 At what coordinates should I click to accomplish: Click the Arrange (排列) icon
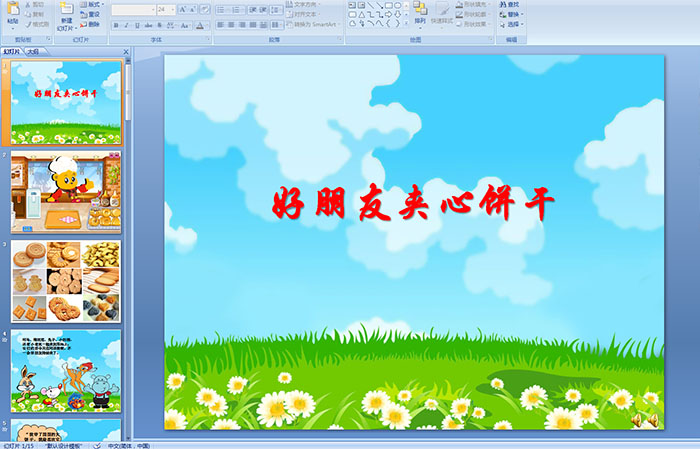(x=419, y=14)
